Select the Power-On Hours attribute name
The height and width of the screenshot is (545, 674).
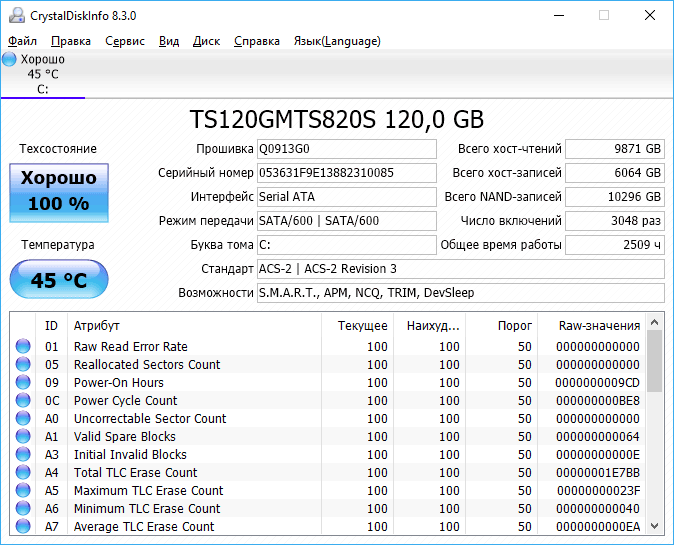pyautogui.click(x=119, y=383)
